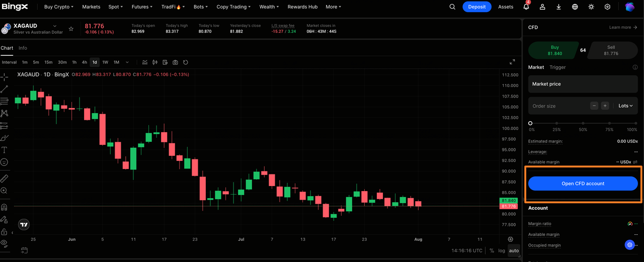The image size is (644, 262).
Task: Expand chart to fullscreen
Action: (512, 62)
